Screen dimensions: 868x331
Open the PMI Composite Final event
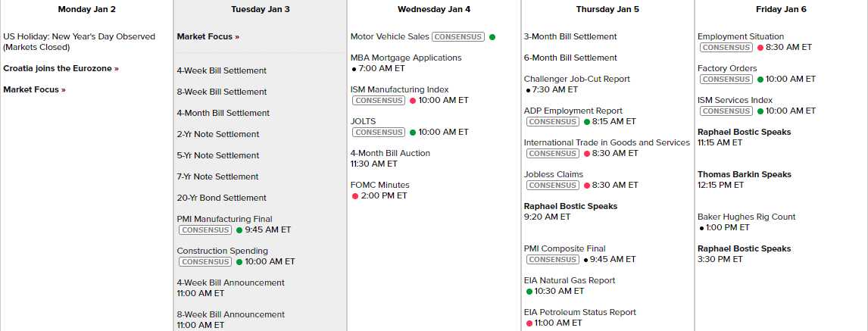click(564, 248)
